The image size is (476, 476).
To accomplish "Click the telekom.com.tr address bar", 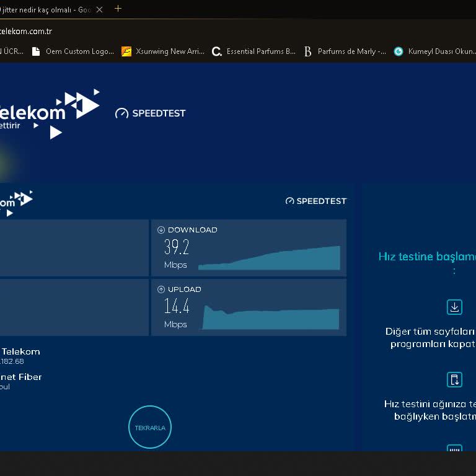I will [26, 31].
